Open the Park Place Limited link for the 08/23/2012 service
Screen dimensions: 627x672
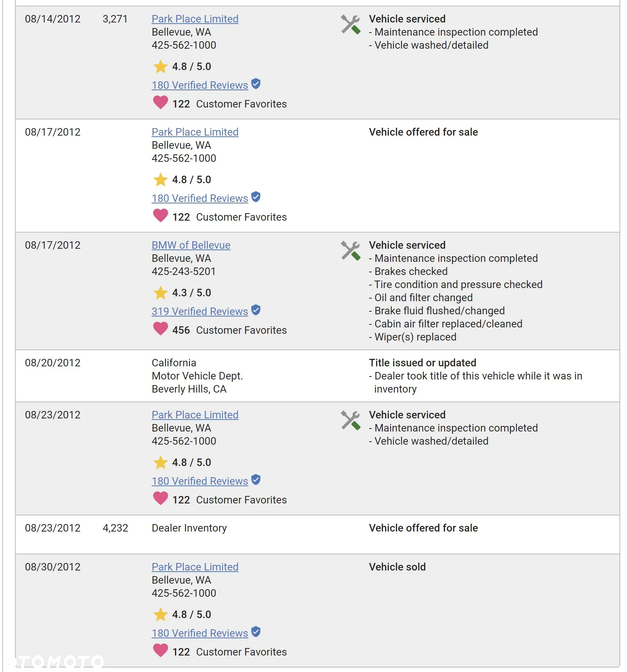(x=195, y=415)
